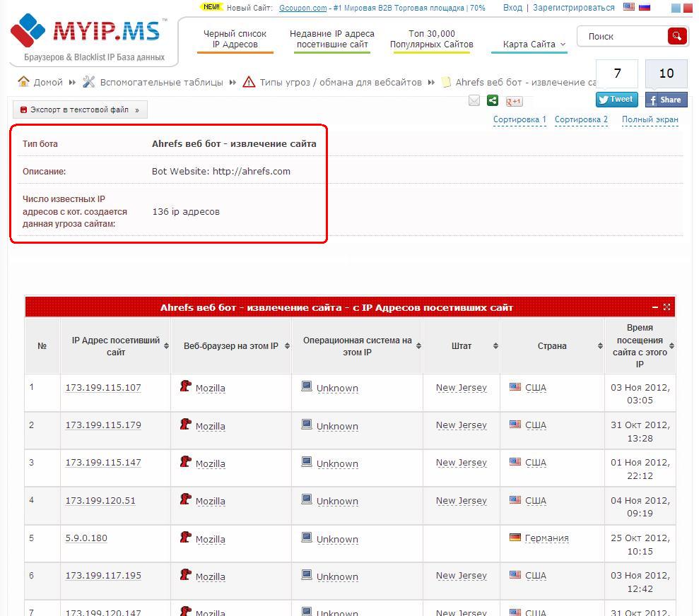Toggle fullscreen for the Ahrefs table
Viewport: 699px width, 616px height.
[667, 307]
